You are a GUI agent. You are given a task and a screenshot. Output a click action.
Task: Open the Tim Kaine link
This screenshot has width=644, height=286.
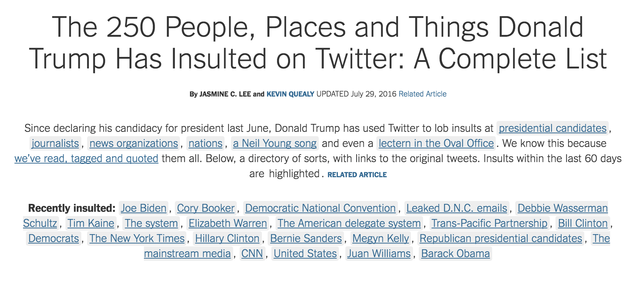click(x=91, y=223)
